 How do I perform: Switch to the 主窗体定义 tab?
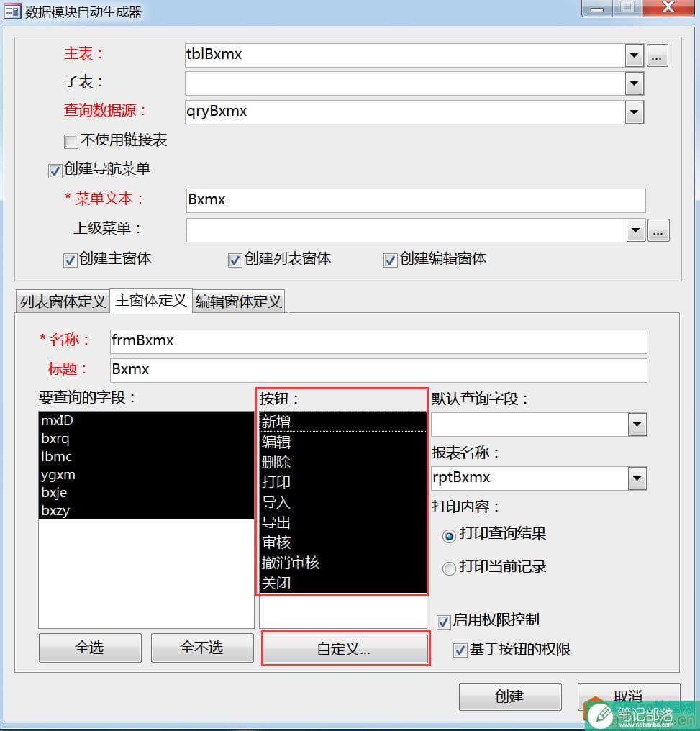tap(151, 300)
